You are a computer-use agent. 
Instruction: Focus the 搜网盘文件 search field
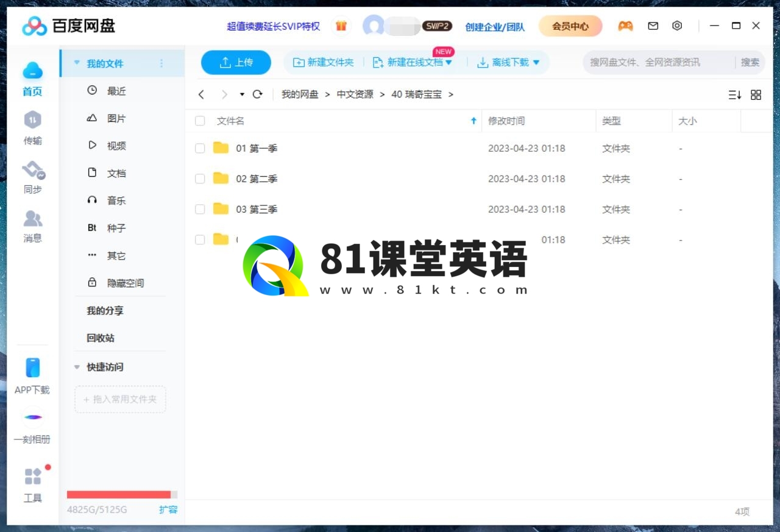click(x=659, y=62)
